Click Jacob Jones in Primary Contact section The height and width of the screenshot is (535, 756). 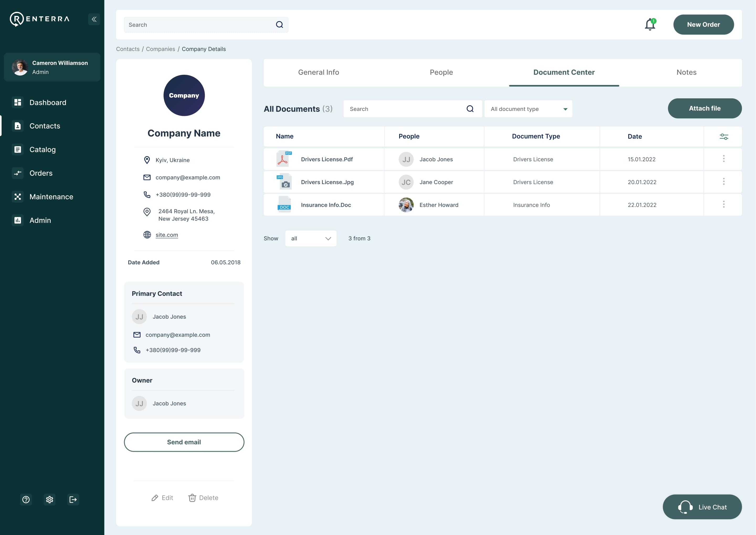tap(169, 317)
